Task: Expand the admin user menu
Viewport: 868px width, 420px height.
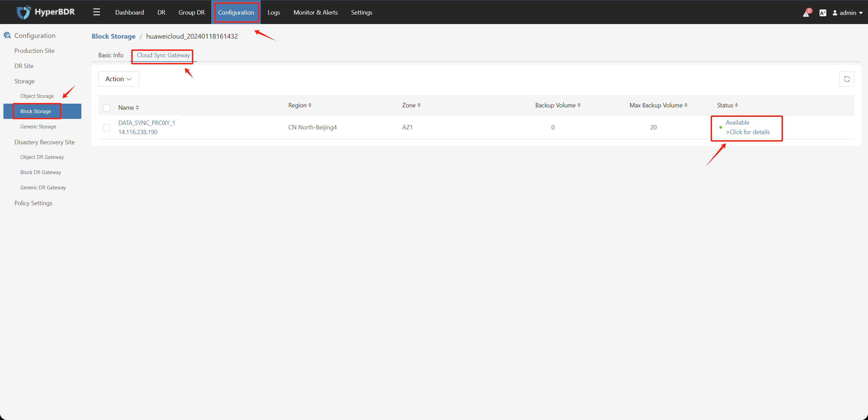Action: click(x=848, y=13)
